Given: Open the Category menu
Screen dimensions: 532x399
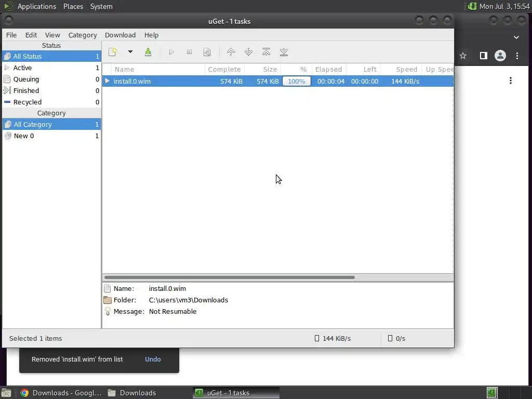Looking at the screenshot, I should [83, 35].
